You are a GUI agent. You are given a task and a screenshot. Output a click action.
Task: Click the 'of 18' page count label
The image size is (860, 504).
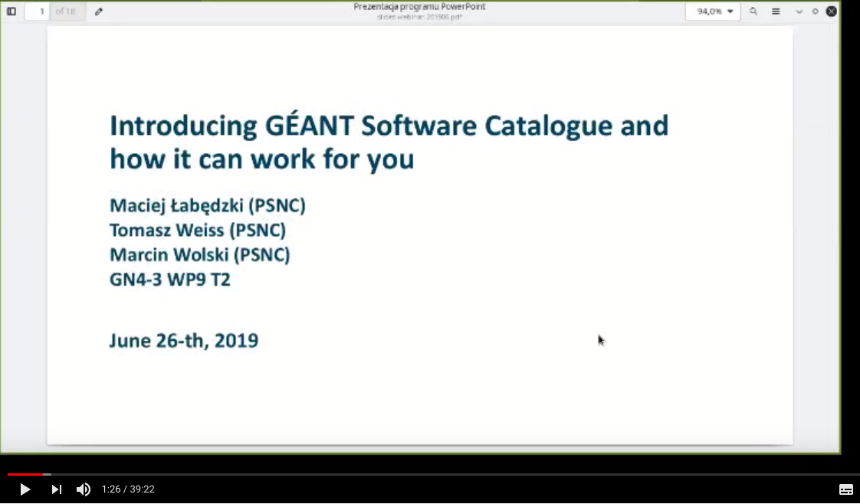pyautogui.click(x=66, y=11)
